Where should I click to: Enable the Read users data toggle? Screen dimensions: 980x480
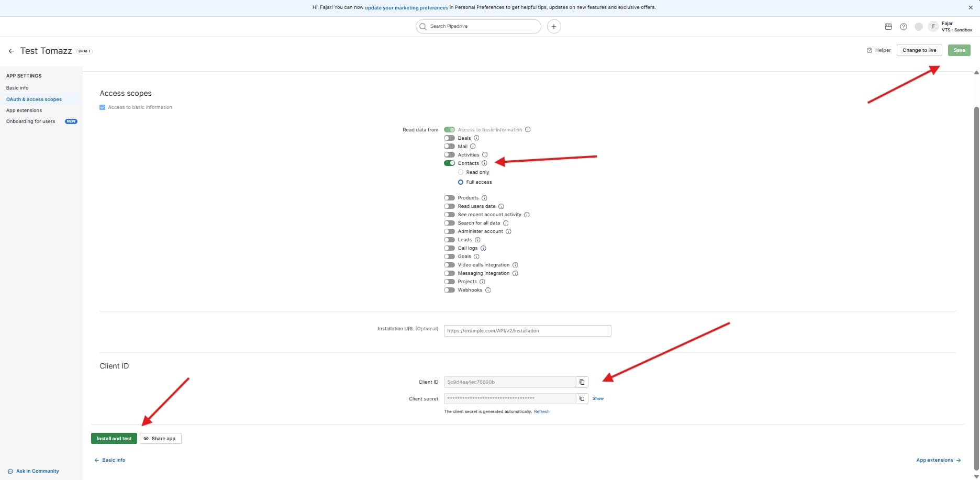pos(449,206)
